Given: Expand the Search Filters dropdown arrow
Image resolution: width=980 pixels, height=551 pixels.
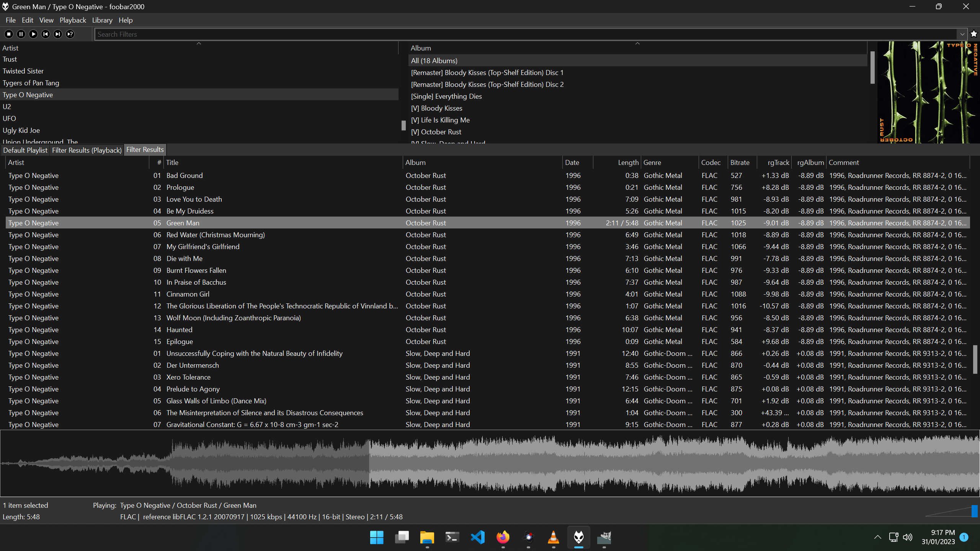Looking at the screenshot, I should (962, 34).
